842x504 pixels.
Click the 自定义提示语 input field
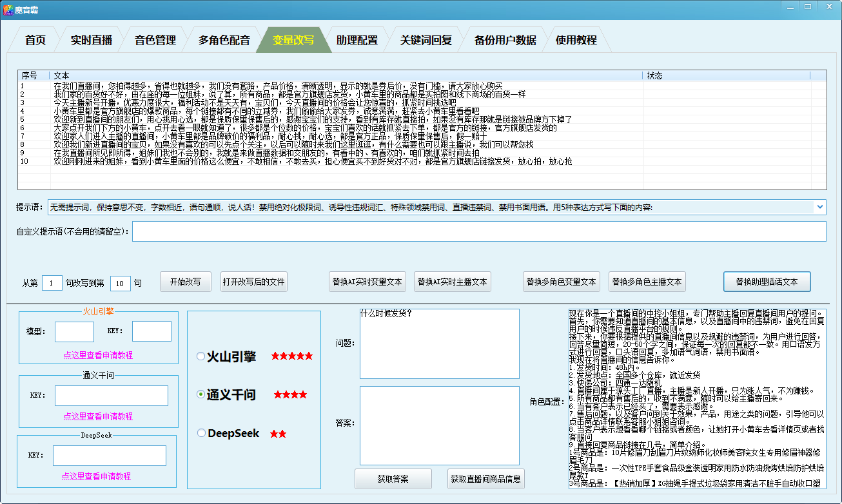(478, 231)
